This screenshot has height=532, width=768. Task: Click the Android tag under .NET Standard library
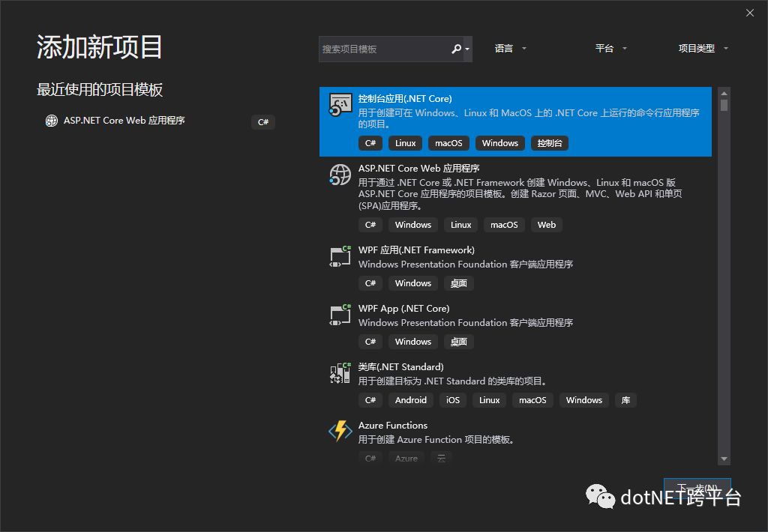pyautogui.click(x=411, y=400)
